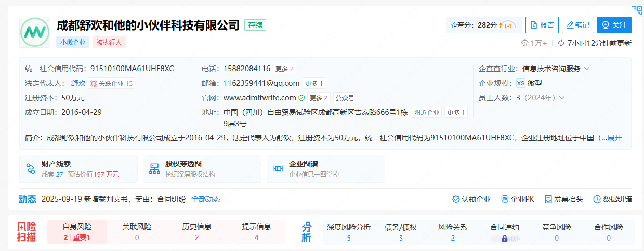This screenshot has width=644, height=251.
Task: Follow the company with 关注 button
Action: pos(614,25)
